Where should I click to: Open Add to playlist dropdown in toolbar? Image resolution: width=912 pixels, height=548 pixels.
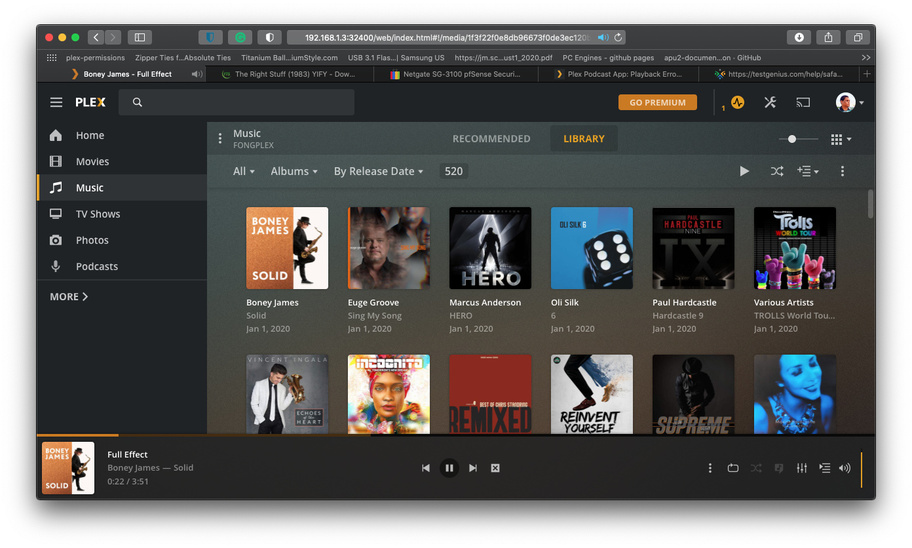(x=807, y=171)
